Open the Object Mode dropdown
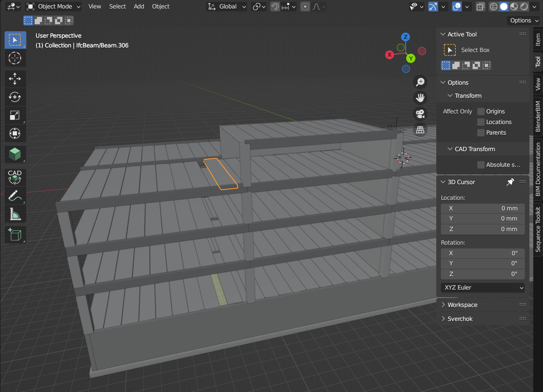Screen dimensions: 543x392 (53, 6)
